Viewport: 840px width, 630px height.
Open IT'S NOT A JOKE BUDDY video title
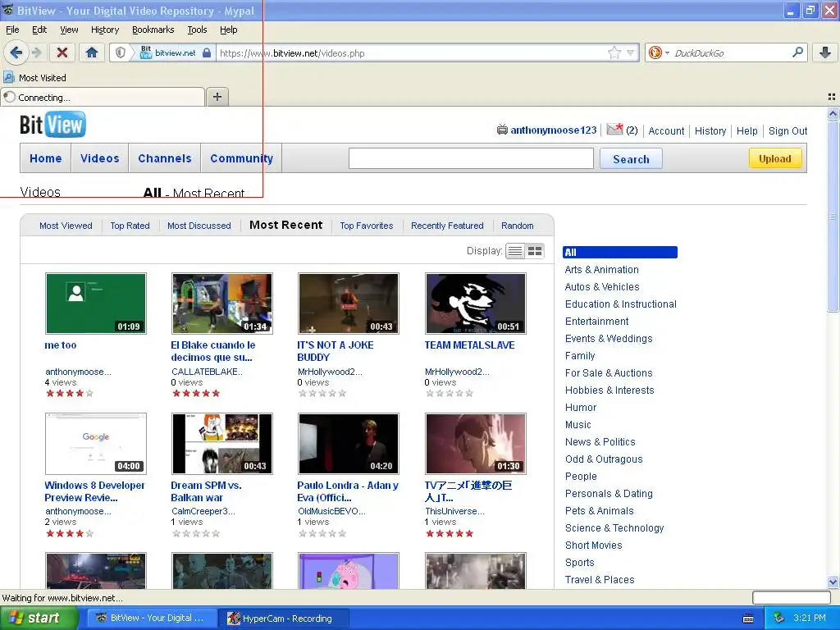tap(336, 351)
